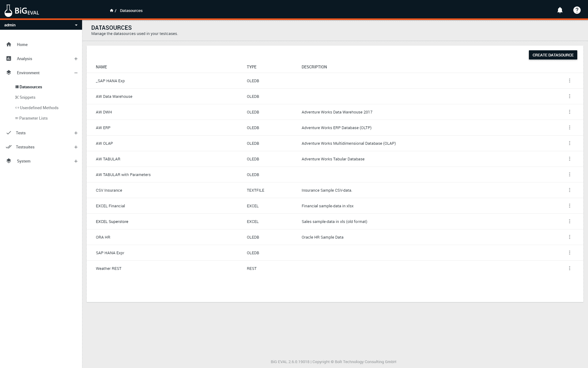Expand the Testsuites menu section

76,147
